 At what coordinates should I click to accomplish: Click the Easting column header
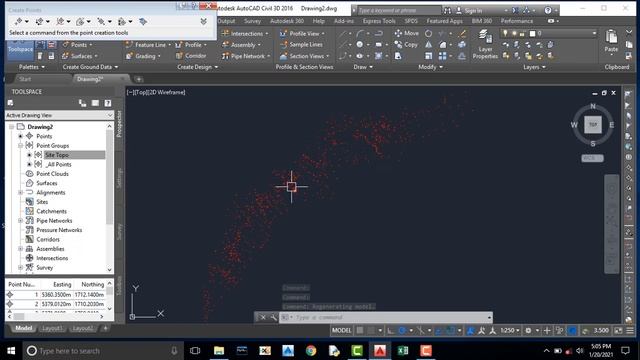[62, 284]
